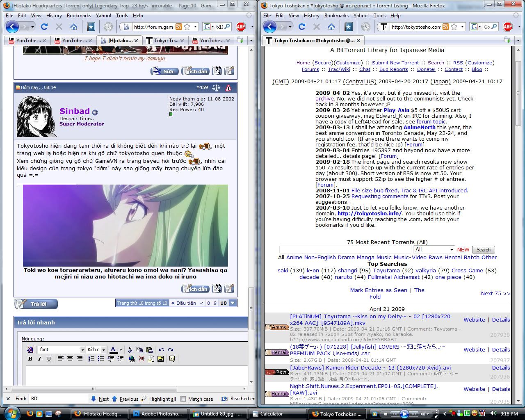Open the Windows Start button
This screenshot has height=420, width=525.
tap(11, 413)
